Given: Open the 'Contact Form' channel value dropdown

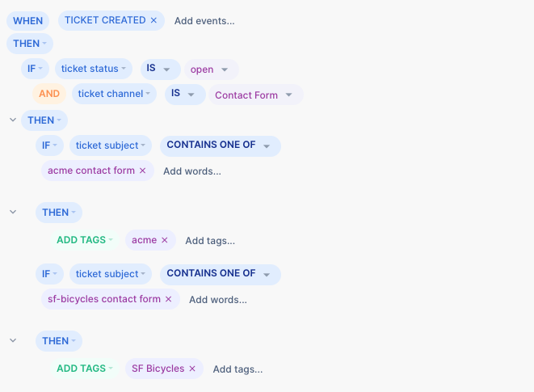Looking at the screenshot, I should (x=256, y=95).
